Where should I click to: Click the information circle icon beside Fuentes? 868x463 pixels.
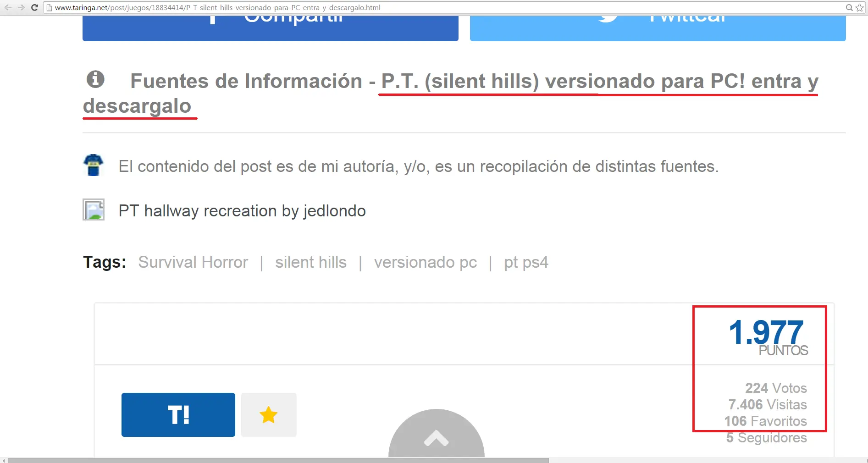(95, 79)
